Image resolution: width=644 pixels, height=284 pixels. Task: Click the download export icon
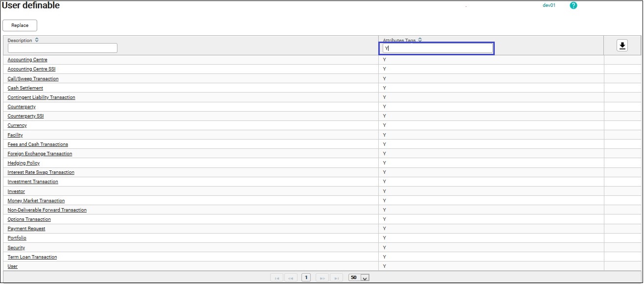[x=622, y=46]
